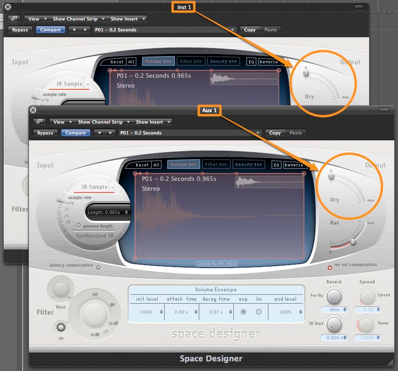398x371 pixels.
Task: Click the Reverb Pre-Dly knob
Action: pos(334,296)
